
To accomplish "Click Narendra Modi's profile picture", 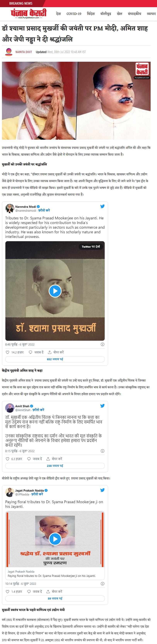I will [x=10, y=208].
